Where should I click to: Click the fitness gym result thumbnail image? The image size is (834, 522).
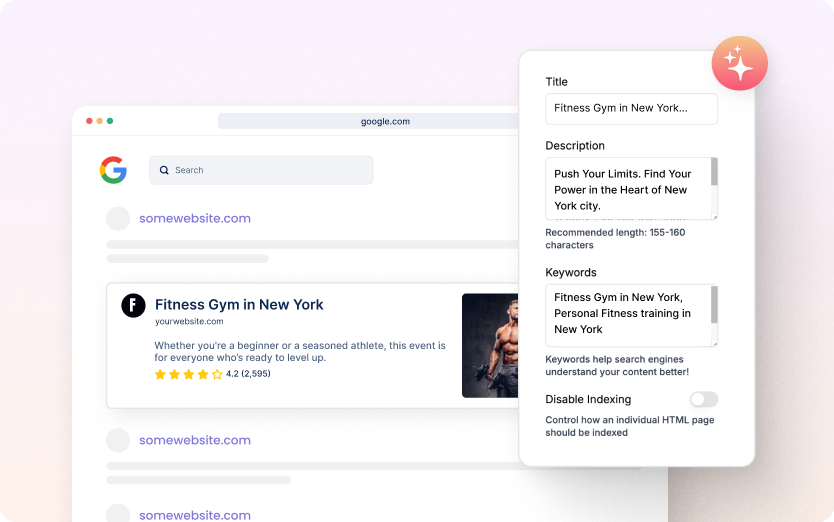pos(490,345)
